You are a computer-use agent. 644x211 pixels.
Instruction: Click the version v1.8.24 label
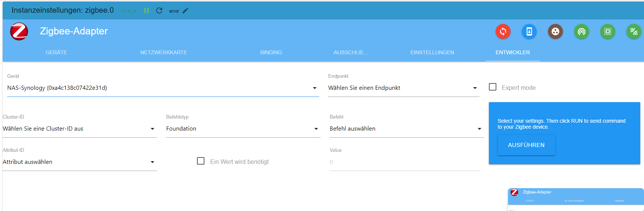pyautogui.click(x=129, y=11)
